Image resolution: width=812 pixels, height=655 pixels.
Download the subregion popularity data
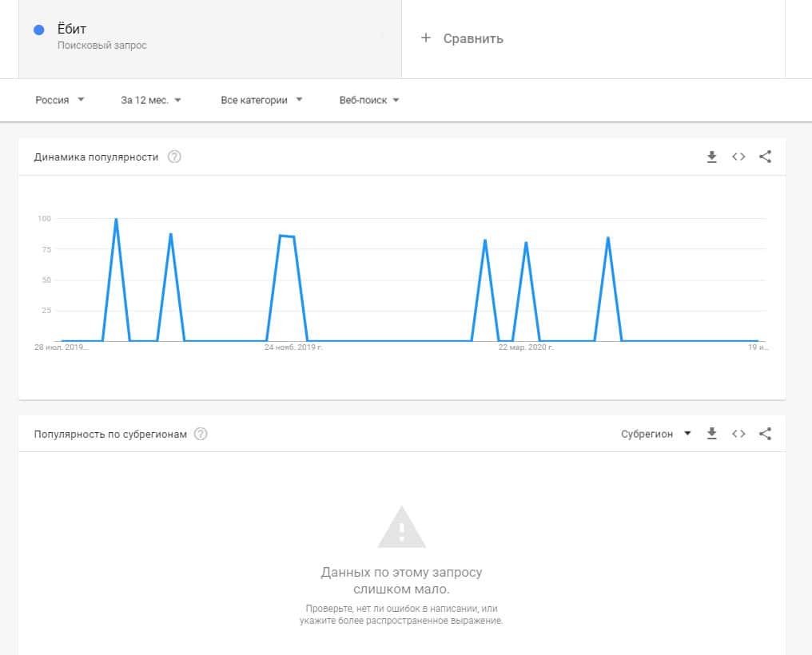pyautogui.click(x=712, y=435)
